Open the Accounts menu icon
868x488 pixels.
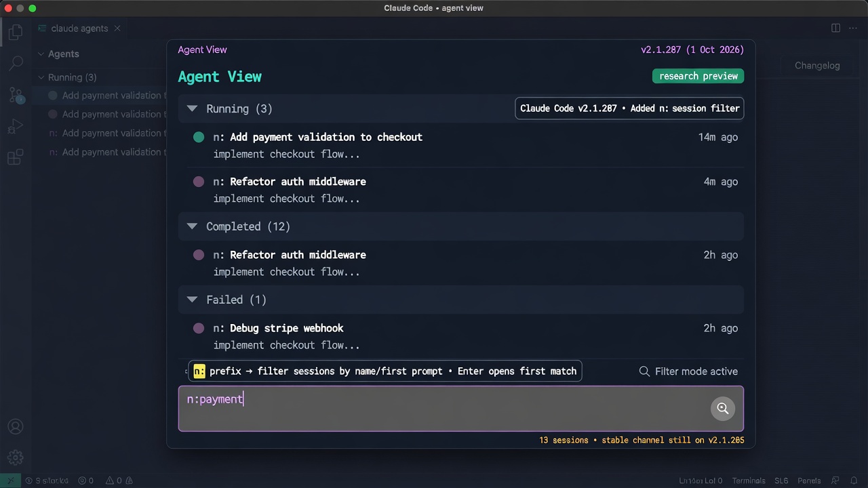15,427
